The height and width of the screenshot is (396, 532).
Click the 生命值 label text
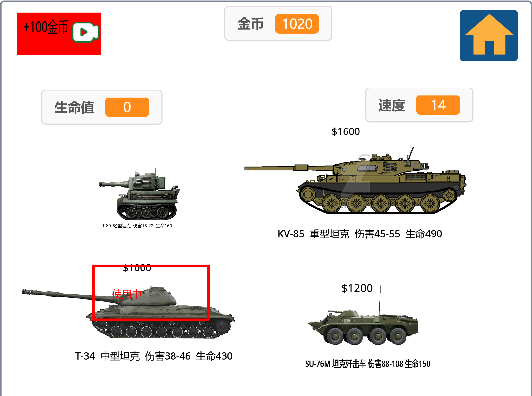[74, 107]
